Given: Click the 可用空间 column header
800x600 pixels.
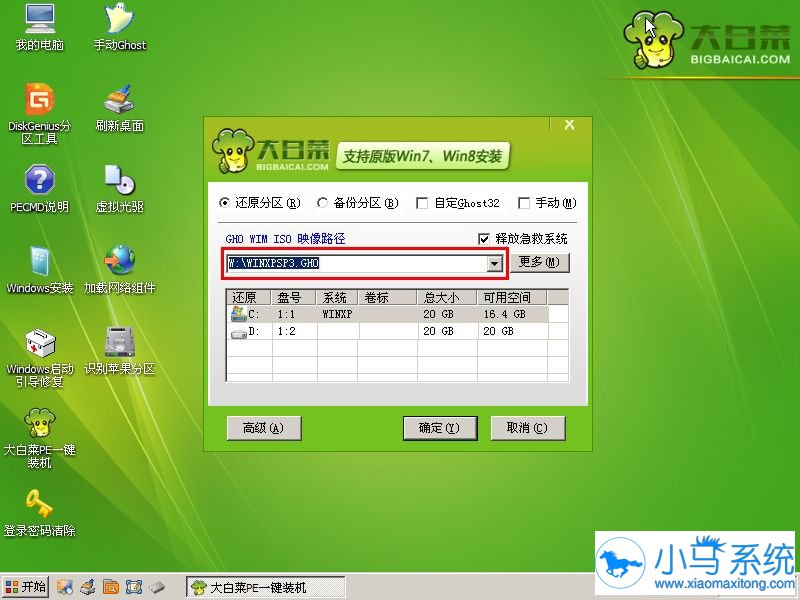Looking at the screenshot, I should (x=512, y=297).
